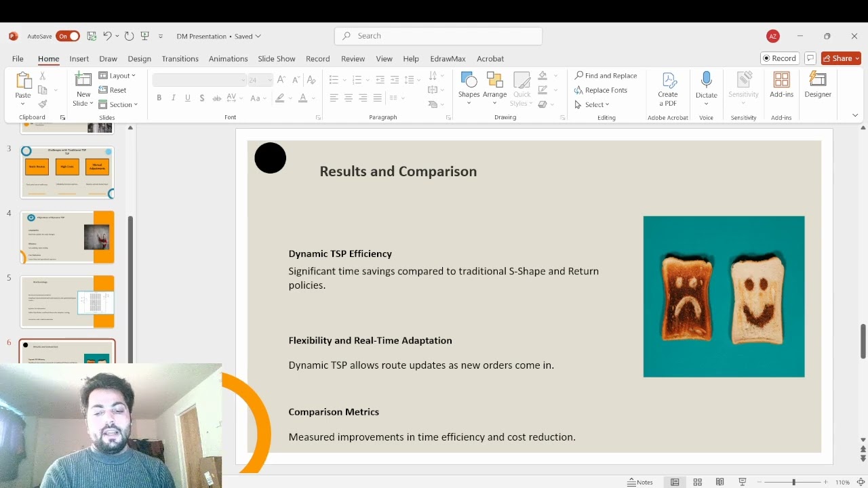Switch to the Design tab
Screen dimensions: 868x488
pos(139,59)
